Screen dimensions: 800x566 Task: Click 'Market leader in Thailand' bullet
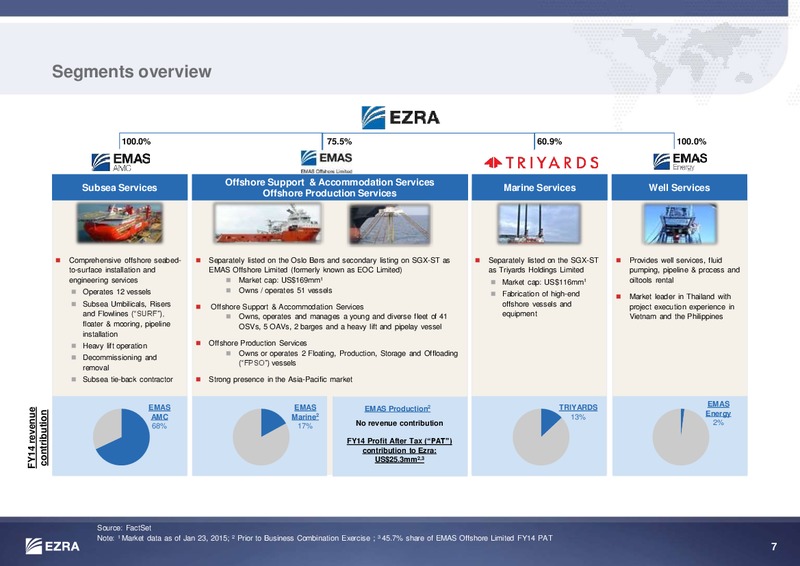tap(682, 306)
